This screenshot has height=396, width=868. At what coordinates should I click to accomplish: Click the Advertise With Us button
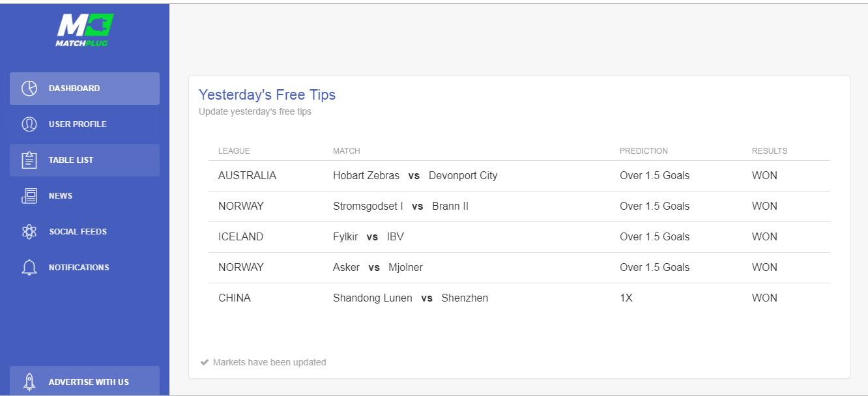[85, 381]
